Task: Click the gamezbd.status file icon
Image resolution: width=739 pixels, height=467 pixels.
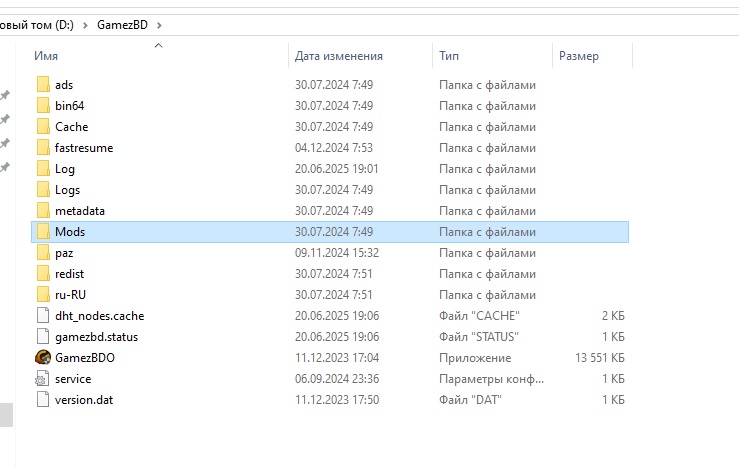Action: pyautogui.click(x=42, y=337)
